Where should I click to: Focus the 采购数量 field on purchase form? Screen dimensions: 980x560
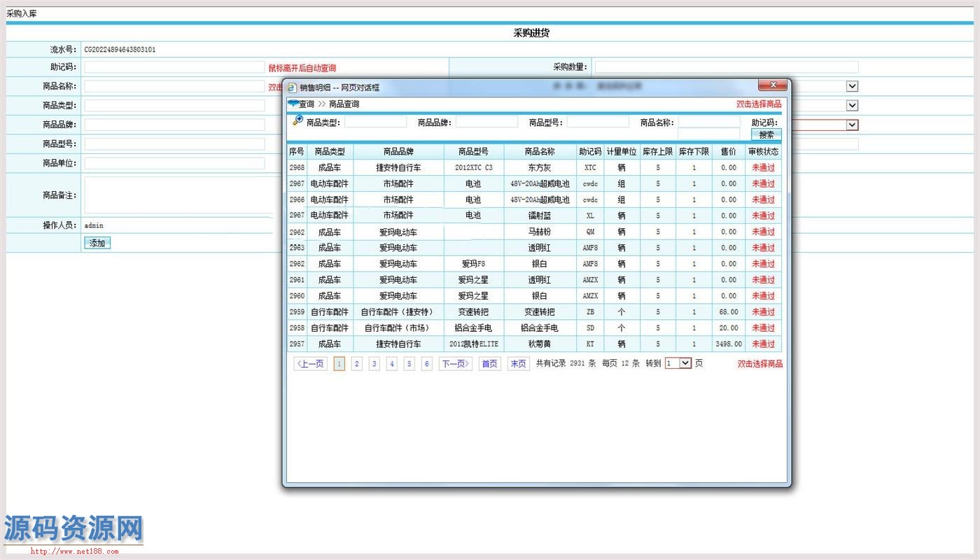click(727, 67)
